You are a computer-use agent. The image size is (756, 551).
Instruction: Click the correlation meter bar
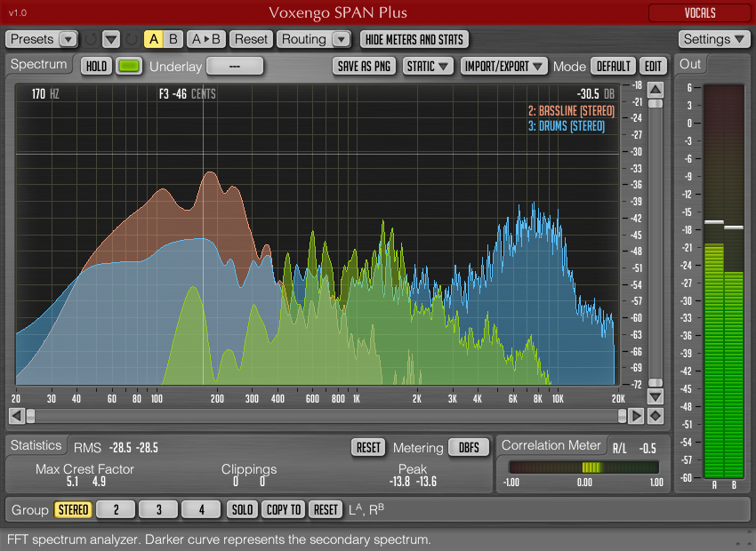pyautogui.click(x=583, y=467)
